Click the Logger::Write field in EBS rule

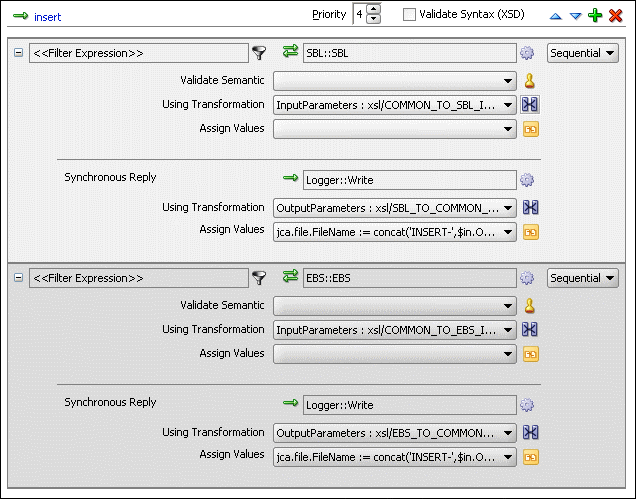pos(410,405)
